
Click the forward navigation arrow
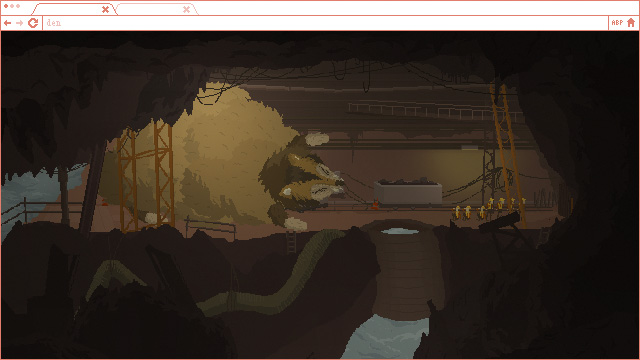coord(19,23)
